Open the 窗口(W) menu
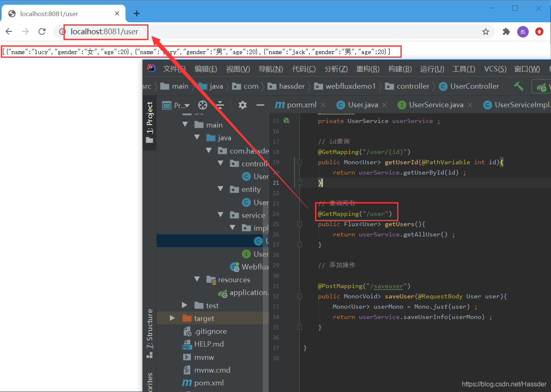 [527, 69]
